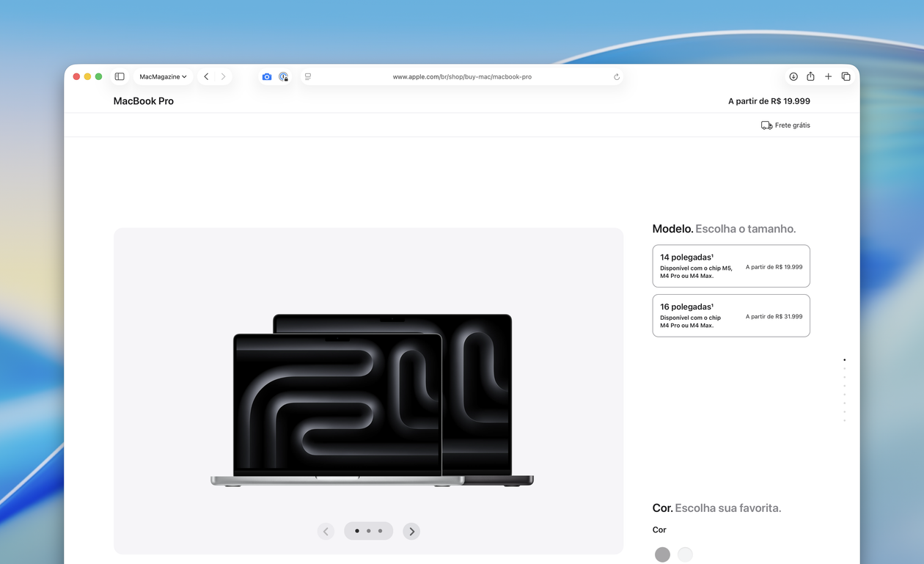924x564 pixels.
Task: Toggle the Safari sidebar
Action: [120, 76]
